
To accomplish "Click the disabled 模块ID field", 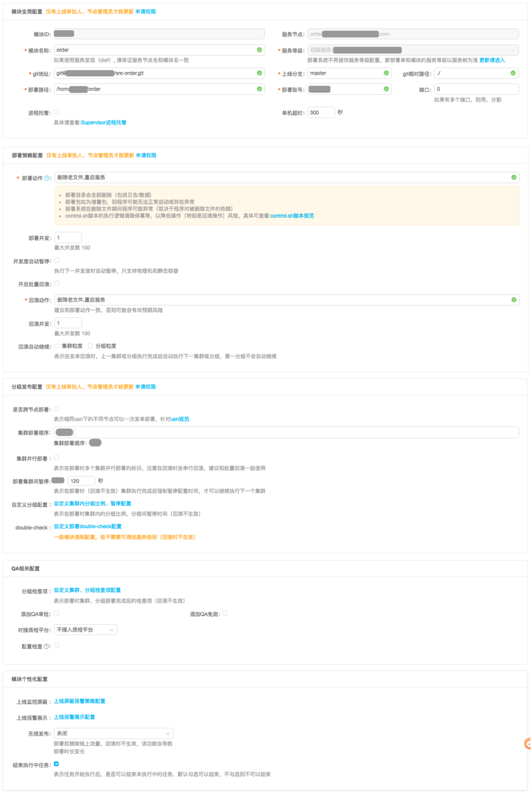I will 159,34.
